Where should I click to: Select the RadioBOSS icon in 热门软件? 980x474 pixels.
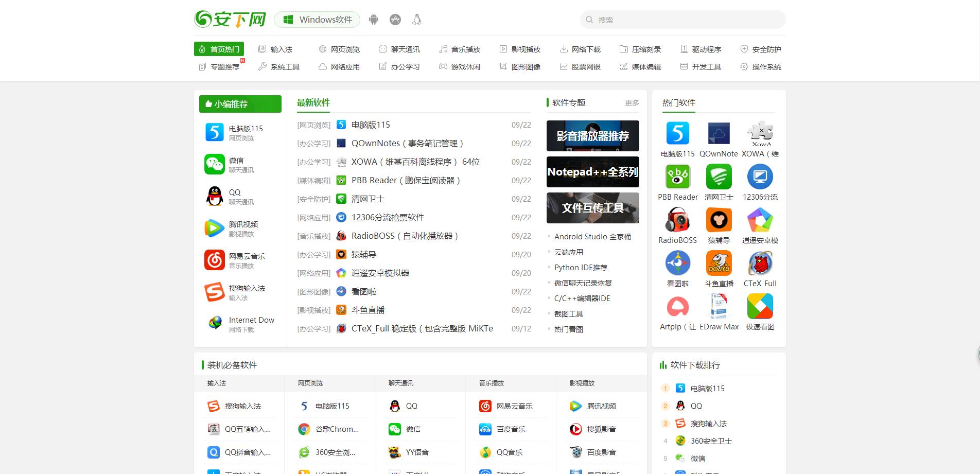[677, 219]
